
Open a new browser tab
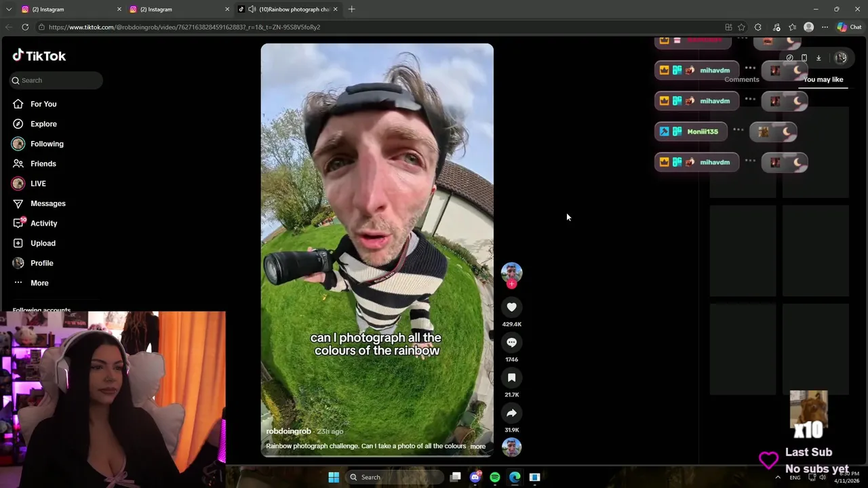coord(351,9)
